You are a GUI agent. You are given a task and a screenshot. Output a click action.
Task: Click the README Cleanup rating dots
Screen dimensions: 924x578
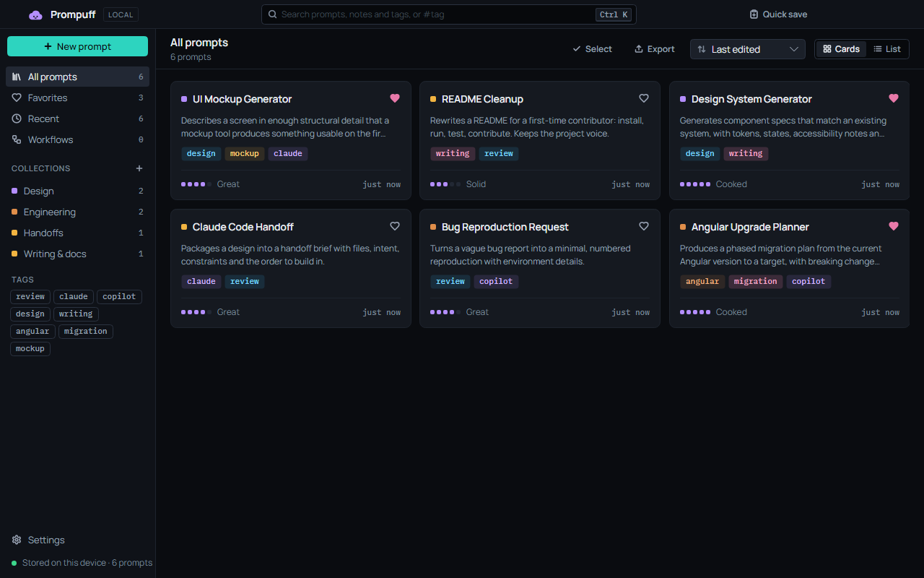(x=445, y=184)
